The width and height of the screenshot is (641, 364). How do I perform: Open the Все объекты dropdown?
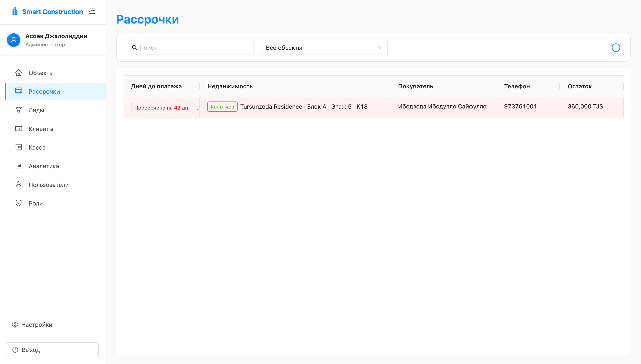pos(324,47)
